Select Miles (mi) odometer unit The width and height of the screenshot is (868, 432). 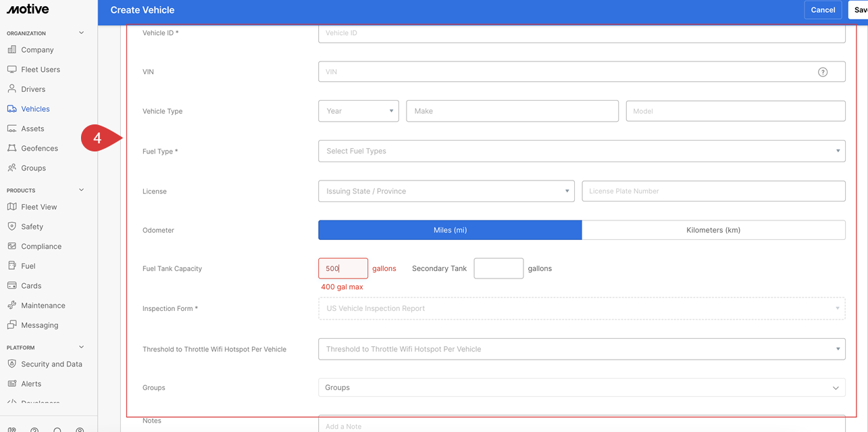[x=450, y=230]
